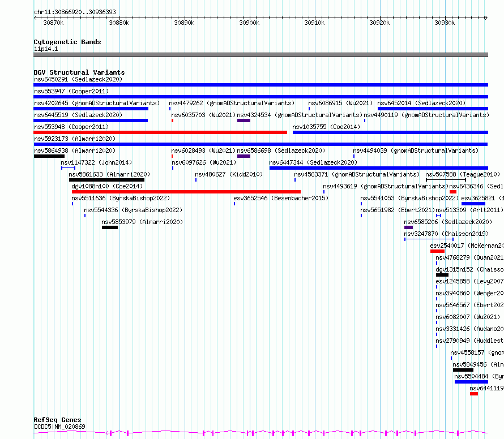Click the nsv5544336 (ByrskaBishop2022) label

pyautogui.click(x=133, y=210)
